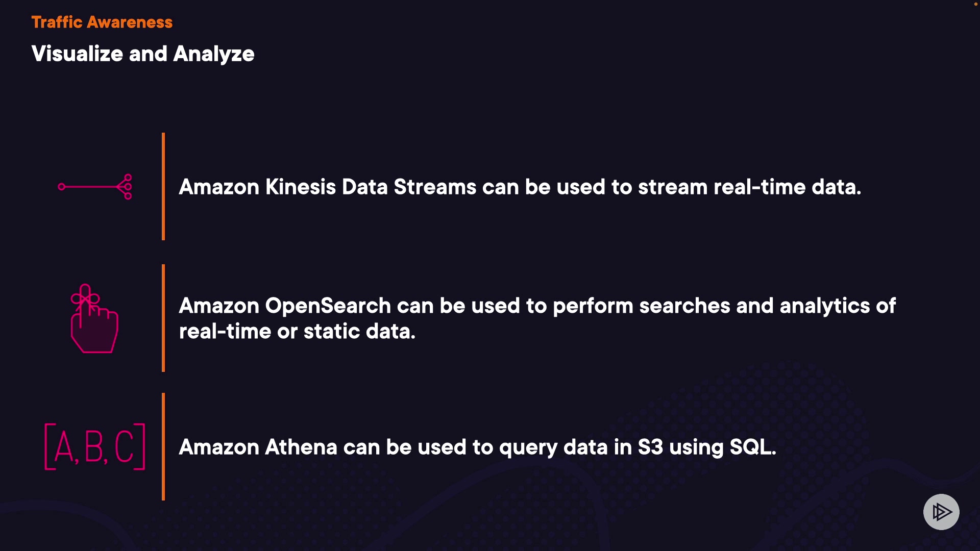Click the orange divider beside the Kinesis text

[x=163, y=186]
